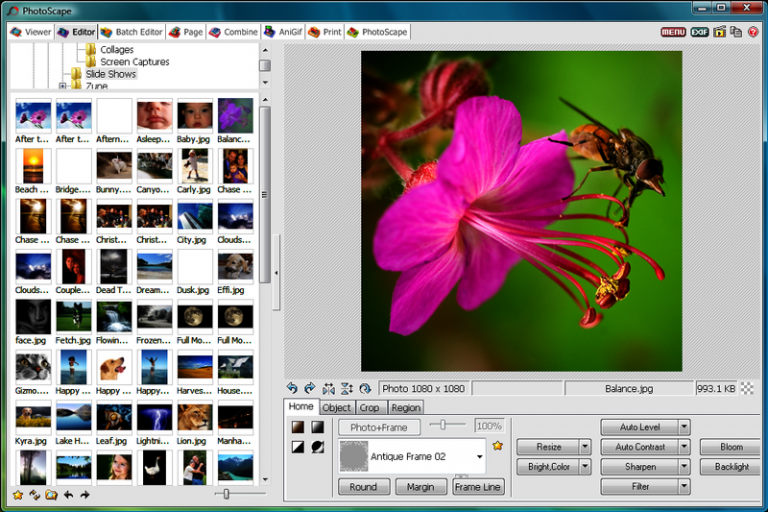The height and width of the screenshot is (512, 768).
Task: Click the checkerboard icon beside file size
Action: tap(747, 388)
